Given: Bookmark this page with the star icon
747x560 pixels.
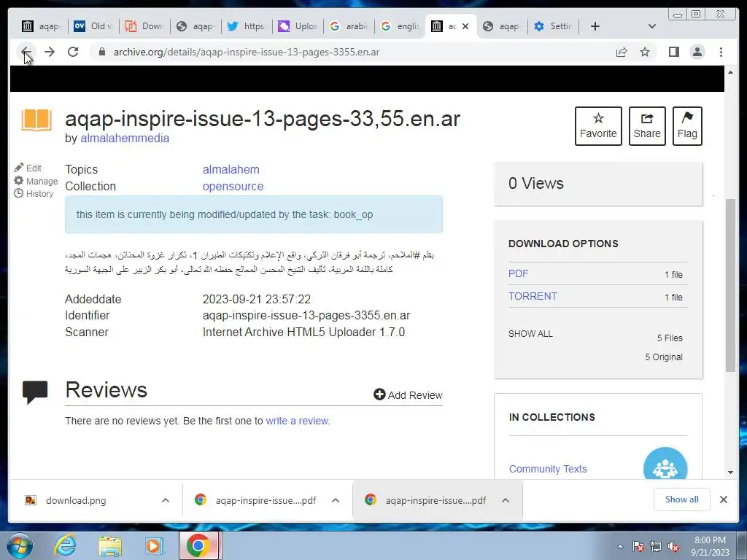Looking at the screenshot, I should point(645,52).
